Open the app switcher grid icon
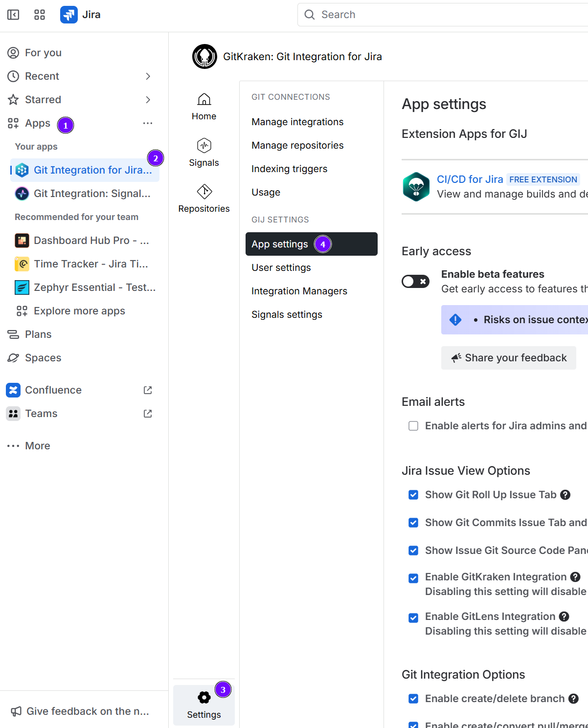588x728 pixels. [x=40, y=15]
